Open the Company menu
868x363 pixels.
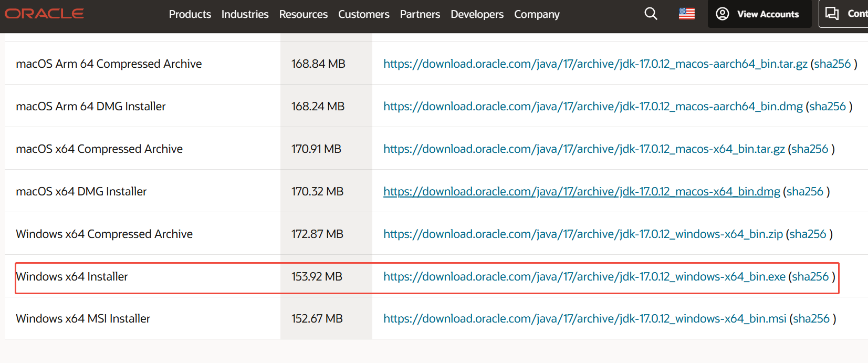click(x=537, y=14)
